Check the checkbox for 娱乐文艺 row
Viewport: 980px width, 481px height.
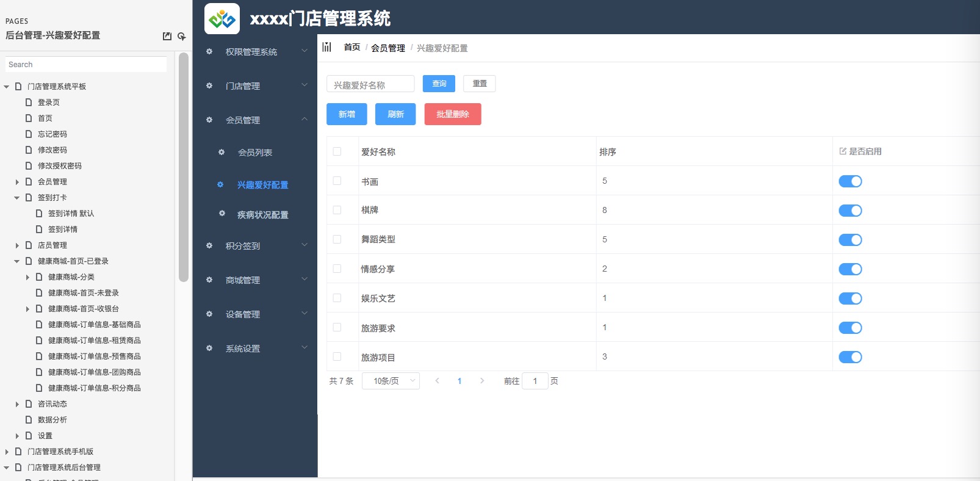coord(337,298)
